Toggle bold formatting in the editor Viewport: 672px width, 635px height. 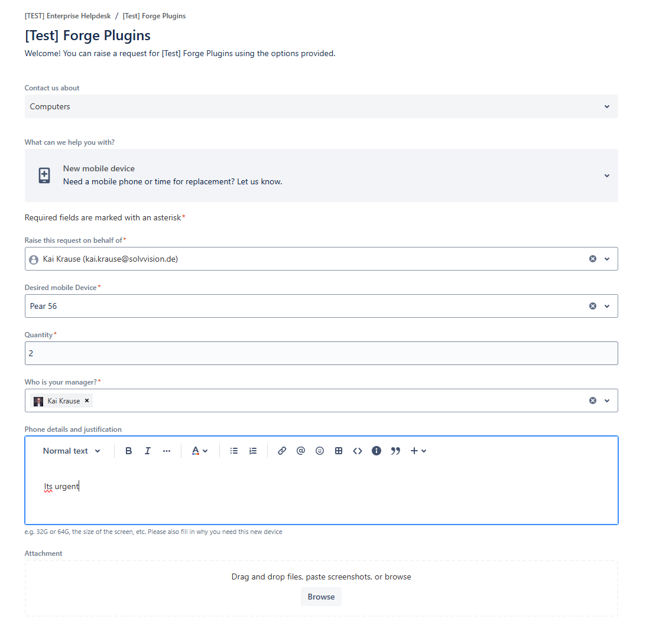point(128,451)
